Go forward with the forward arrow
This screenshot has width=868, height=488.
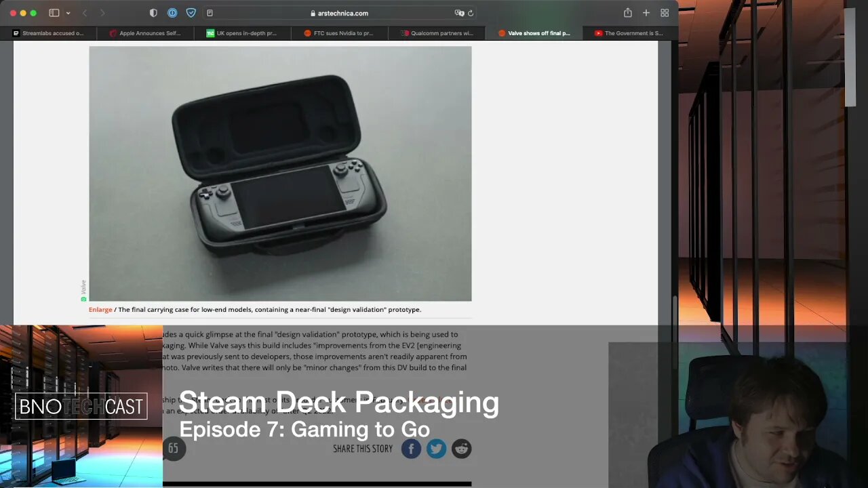pos(102,13)
